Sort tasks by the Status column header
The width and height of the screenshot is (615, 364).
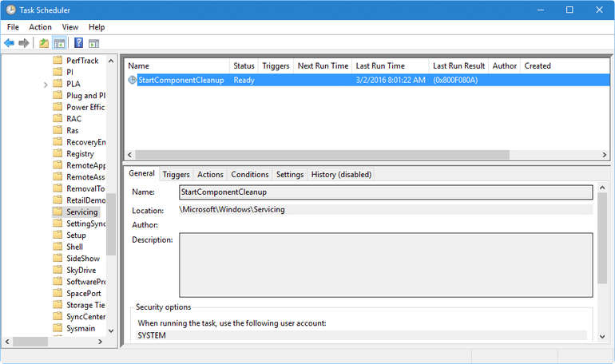click(244, 65)
